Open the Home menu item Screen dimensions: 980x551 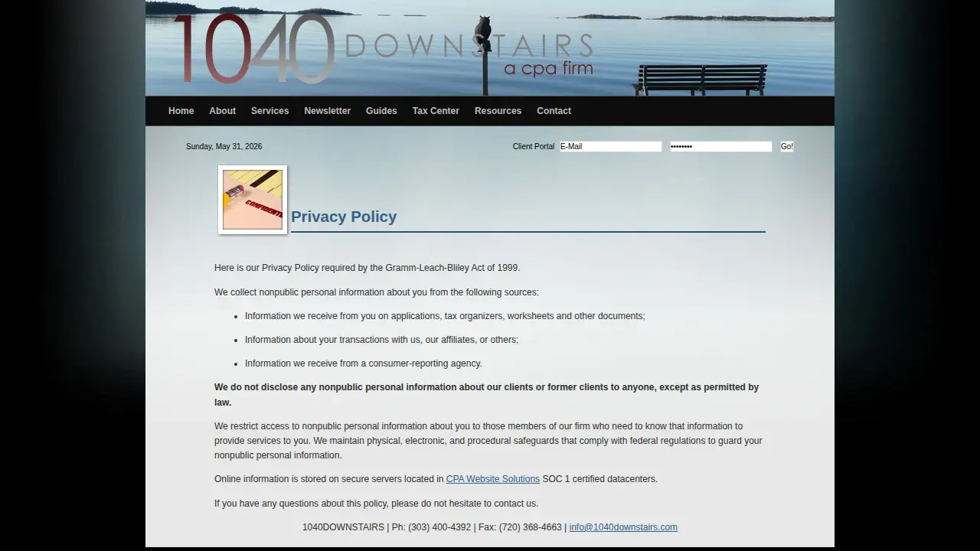(x=181, y=111)
